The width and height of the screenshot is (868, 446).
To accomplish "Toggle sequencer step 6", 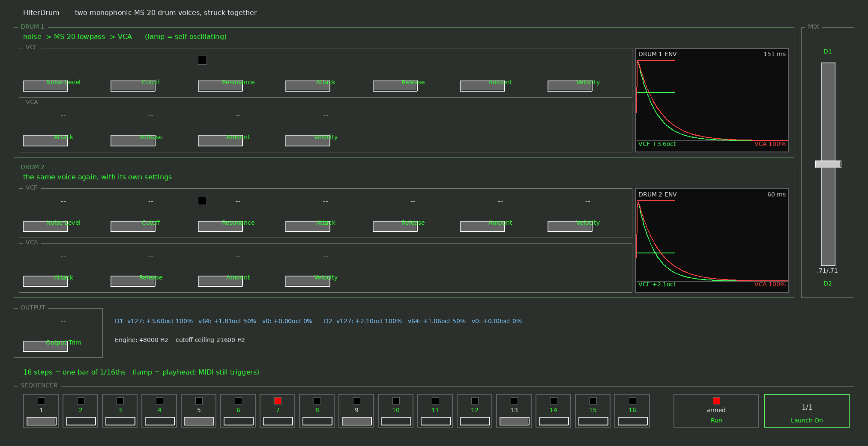I will point(238,421).
